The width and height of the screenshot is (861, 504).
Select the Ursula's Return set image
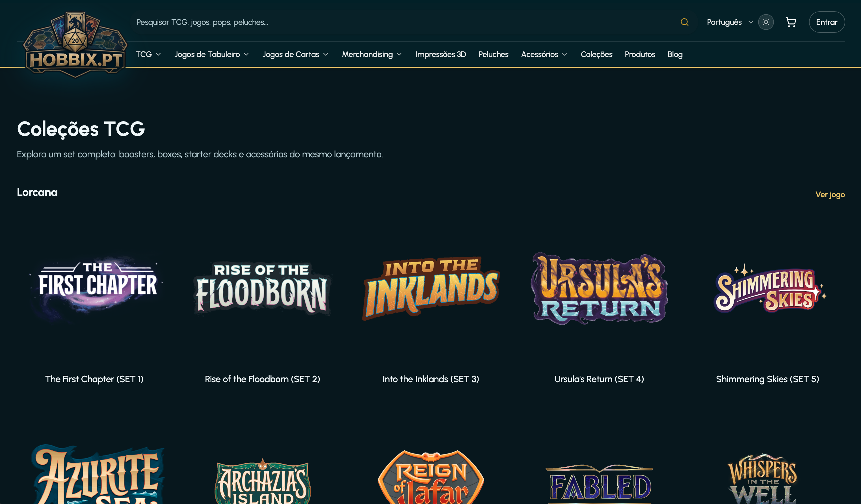pyautogui.click(x=599, y=288)
